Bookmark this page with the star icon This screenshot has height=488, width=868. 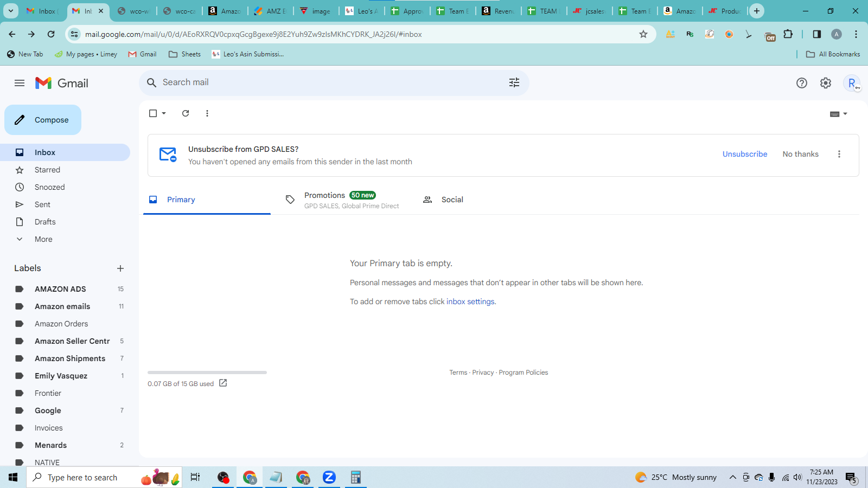(x=643, y=34)
